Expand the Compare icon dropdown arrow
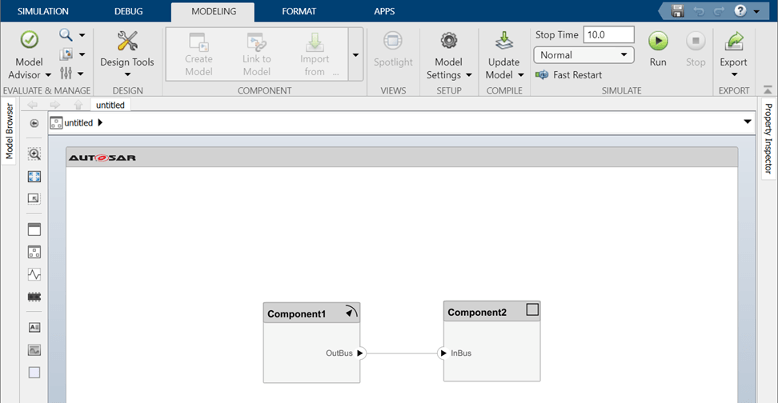778x403 pixels. (x=82, y=55)
